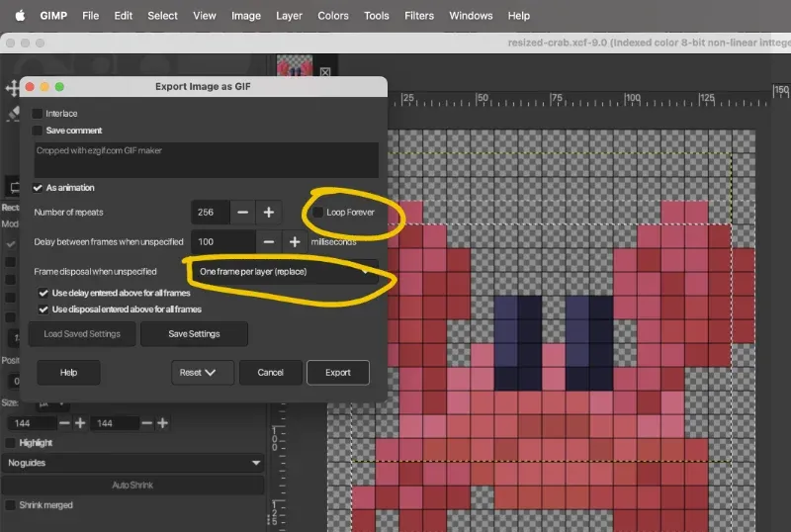Decrease the number of repeats
The width and height of the screenshot is (791, 532).
pyautogui.click(x=242, y=212)
